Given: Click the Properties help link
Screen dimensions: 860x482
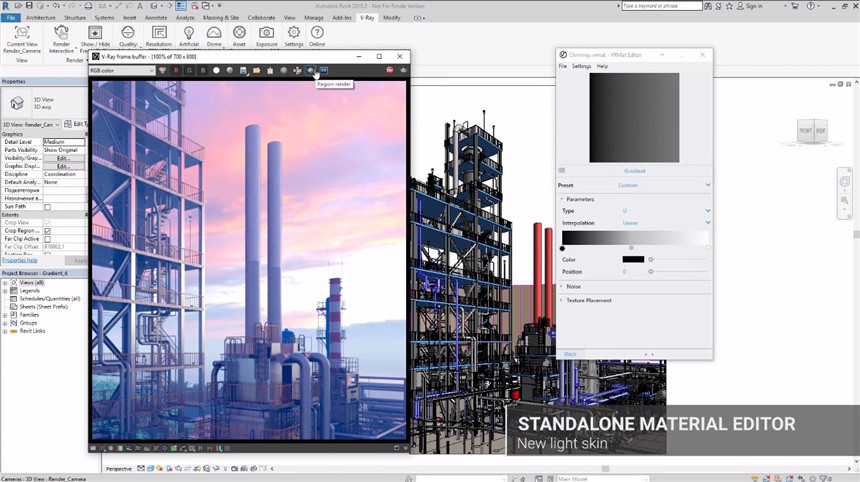Looking at the screenshot, I should [18, 260].
